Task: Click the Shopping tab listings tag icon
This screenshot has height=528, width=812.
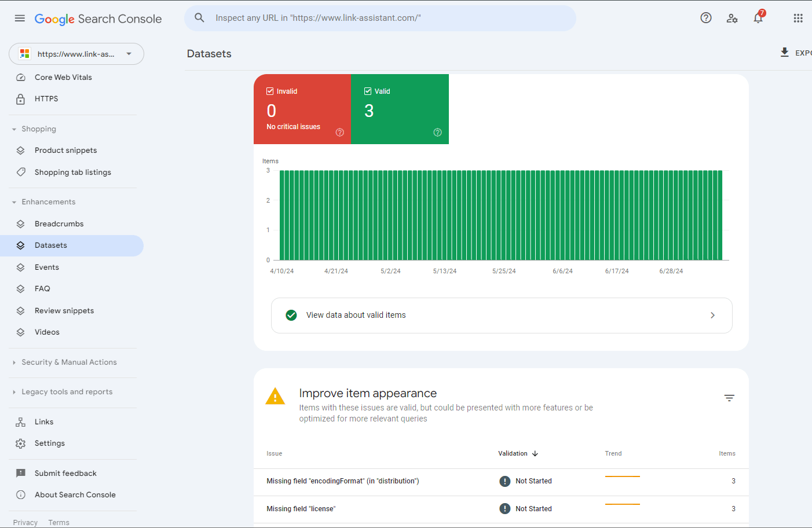Action: 21,172
